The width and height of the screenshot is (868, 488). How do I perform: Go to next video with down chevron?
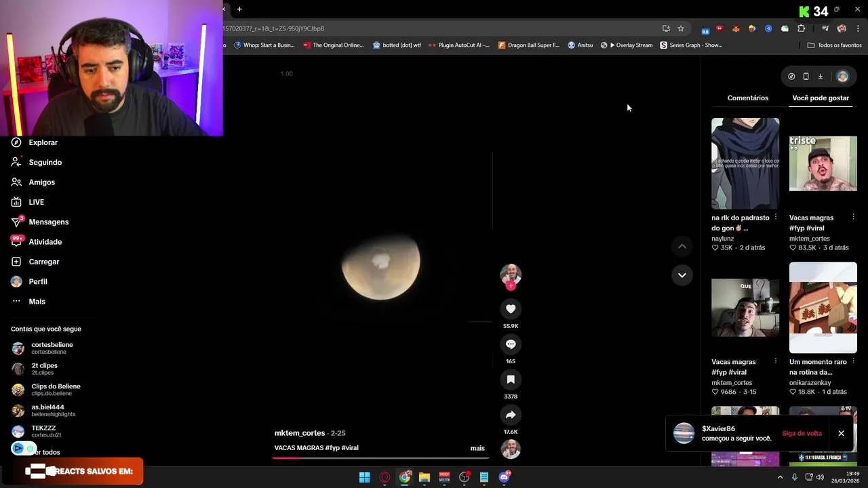tap(682, 275)
